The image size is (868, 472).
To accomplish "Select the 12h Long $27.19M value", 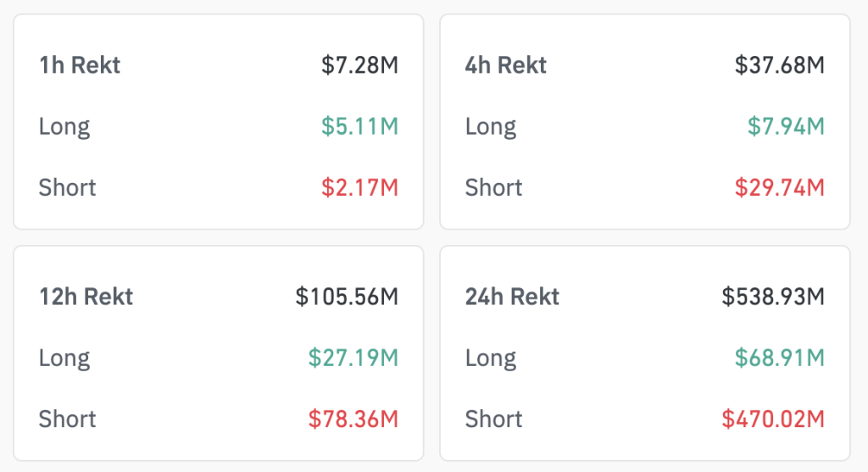I will pyautogui.click(x=353, y=358).
